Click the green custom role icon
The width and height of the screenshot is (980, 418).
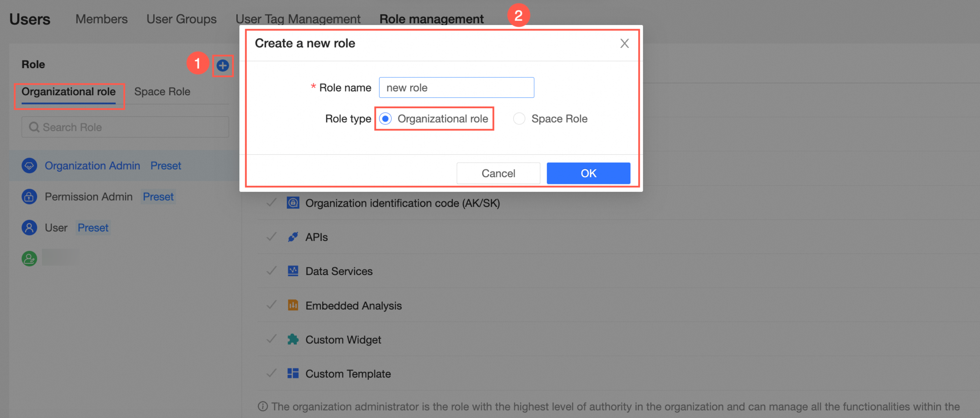pos(29,259)
